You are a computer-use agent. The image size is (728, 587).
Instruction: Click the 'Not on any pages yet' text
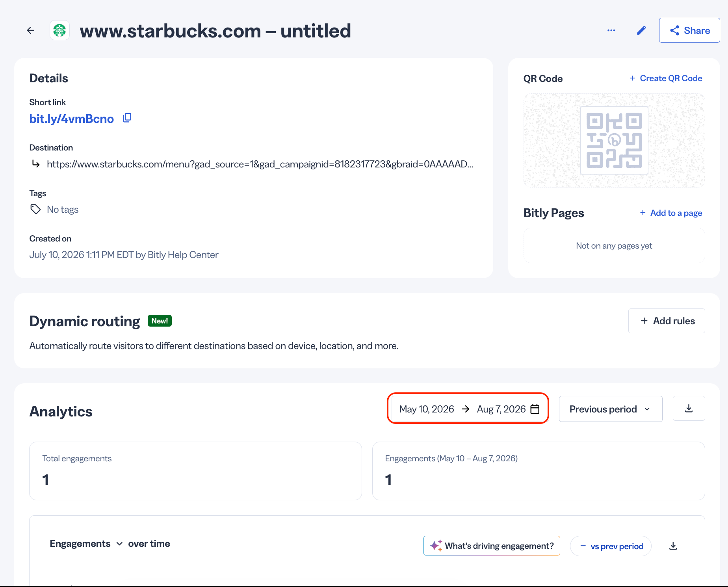pyautogui.click(x=614, y=246)
